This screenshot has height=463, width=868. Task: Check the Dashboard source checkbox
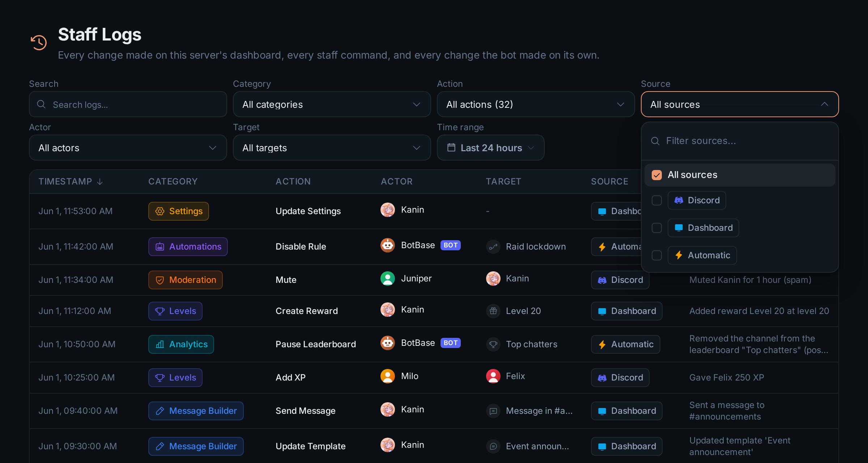pyautogui.click(x=657, y=228)
